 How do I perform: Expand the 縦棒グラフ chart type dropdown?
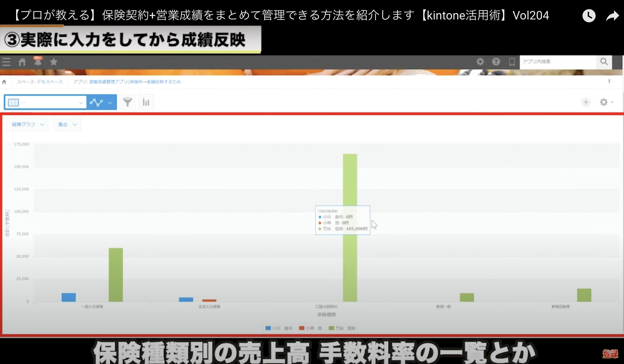28,124
